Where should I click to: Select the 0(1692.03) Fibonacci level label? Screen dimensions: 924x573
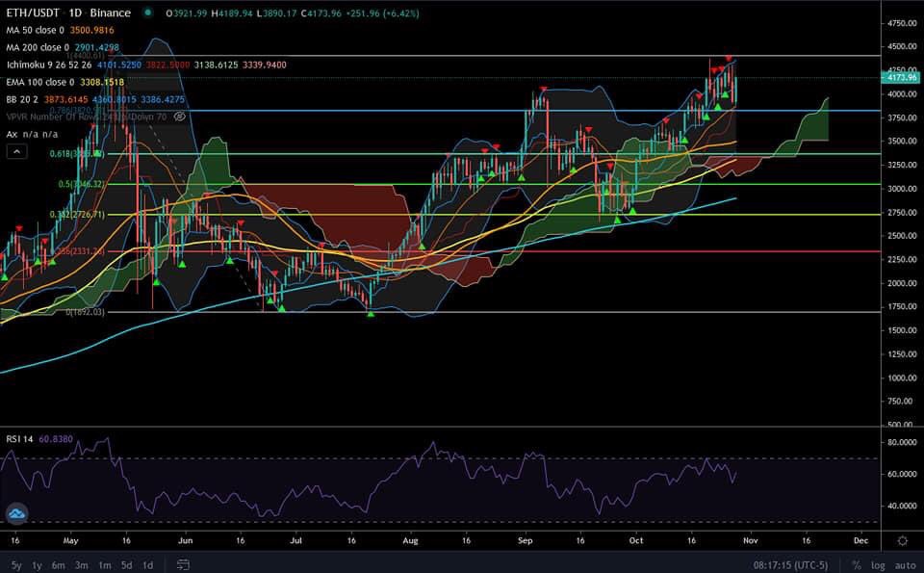(x=85, y=312)
